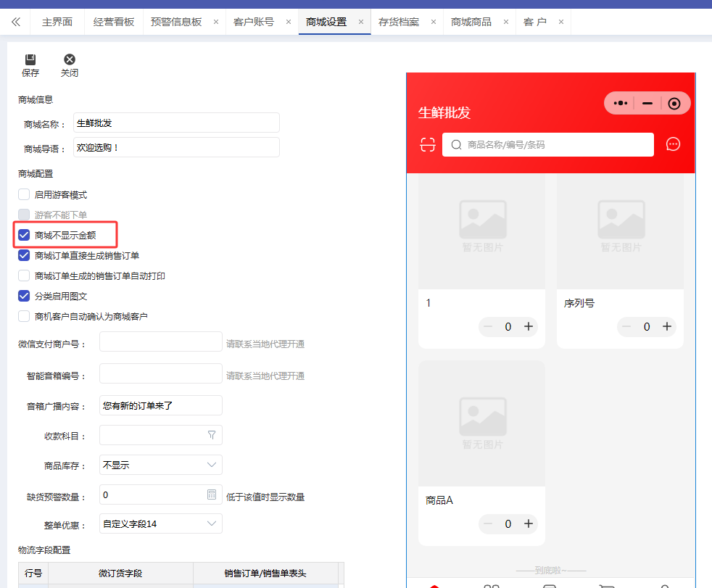Open the chat message icon in preview
Viewport: 712px width, 588px height.
tap(673, 144)
